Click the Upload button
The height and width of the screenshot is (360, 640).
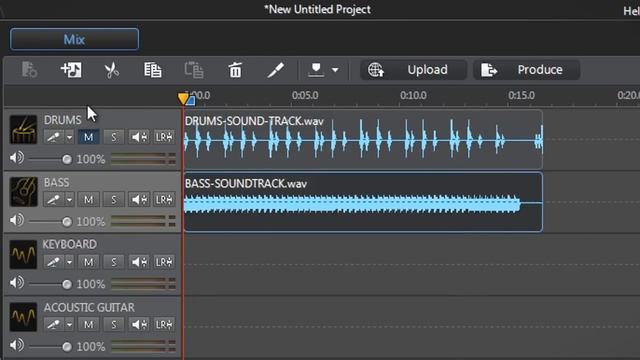pos(413,70)
